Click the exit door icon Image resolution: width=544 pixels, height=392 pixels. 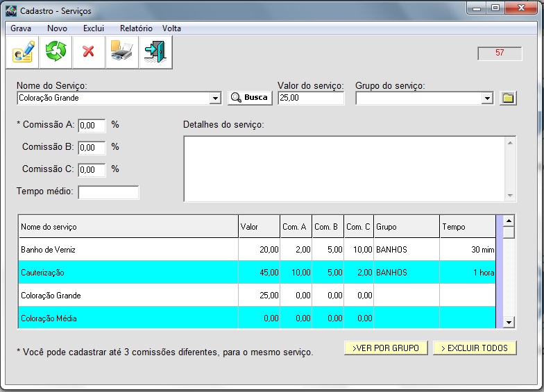[155, 53]
